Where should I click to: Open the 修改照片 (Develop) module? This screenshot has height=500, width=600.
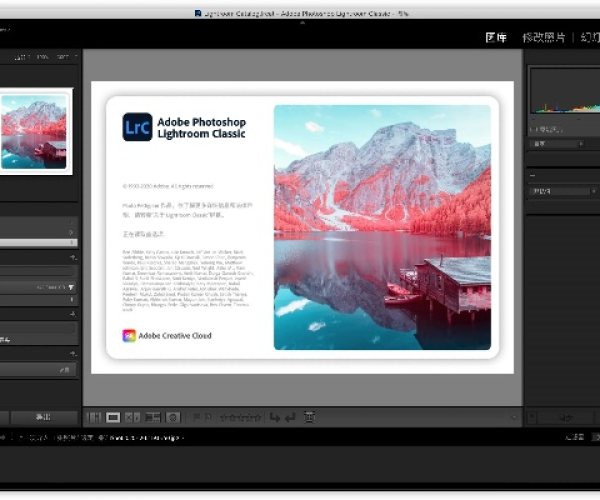(544, 37)
